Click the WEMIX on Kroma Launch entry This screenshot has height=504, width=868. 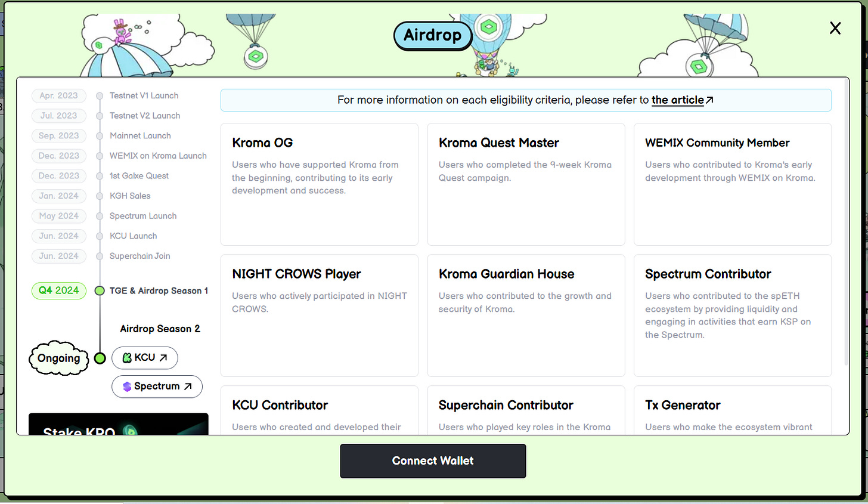158,156
